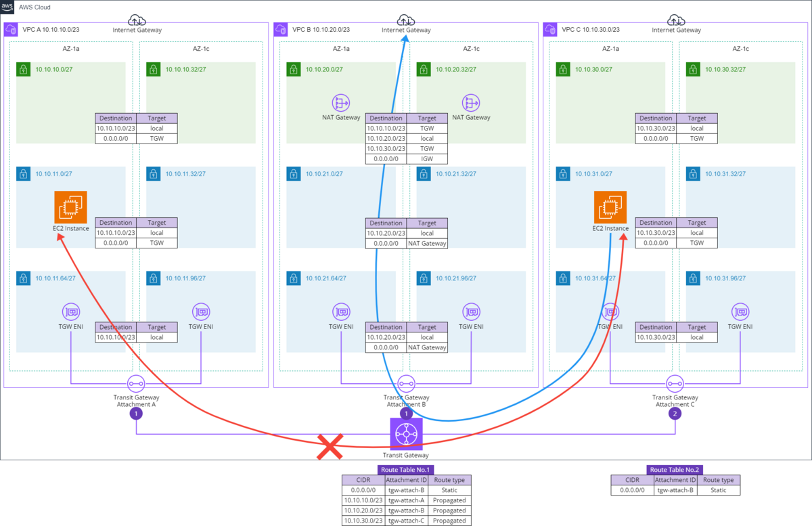Select the 'VPC C 10.10.30.0/23' title
This screenshot has width=812, height=526.
(x=590, y=30)
